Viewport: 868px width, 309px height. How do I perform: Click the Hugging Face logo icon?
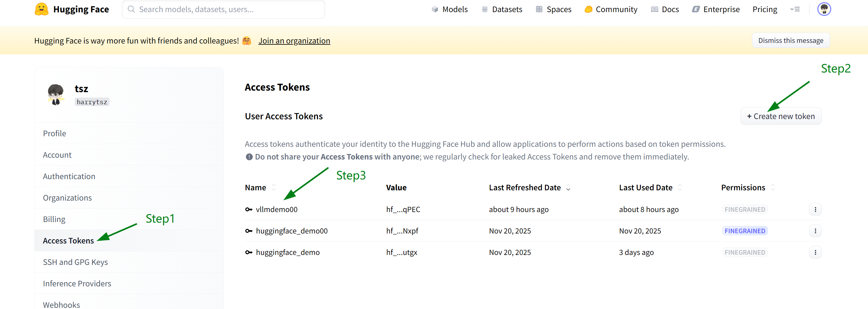[x=41, y=9]
